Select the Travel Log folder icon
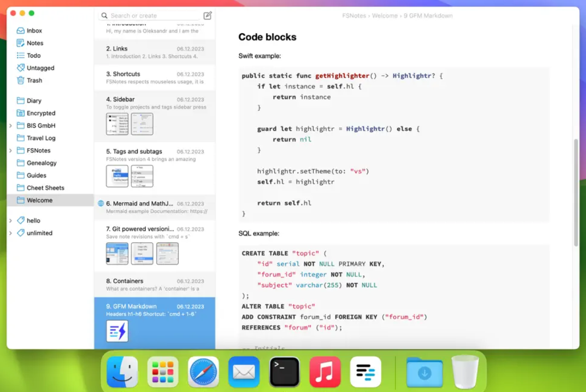Viewport: 586px width, 392px height. [20, 138]
